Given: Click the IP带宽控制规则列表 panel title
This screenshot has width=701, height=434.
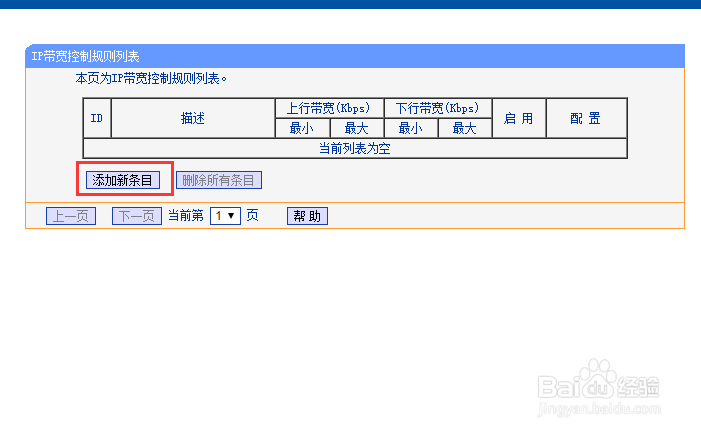Looking at the screenshot, I should pyautogui.click(x=85, y=56).
